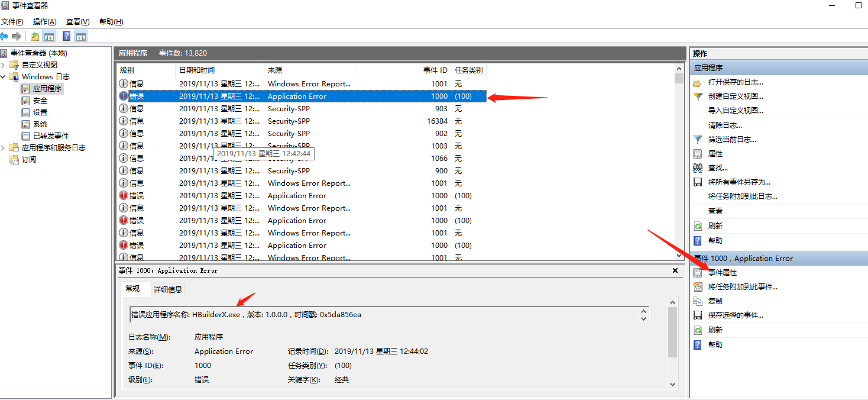Select 事件查看器 (本地) root node

tap(39, 53)
